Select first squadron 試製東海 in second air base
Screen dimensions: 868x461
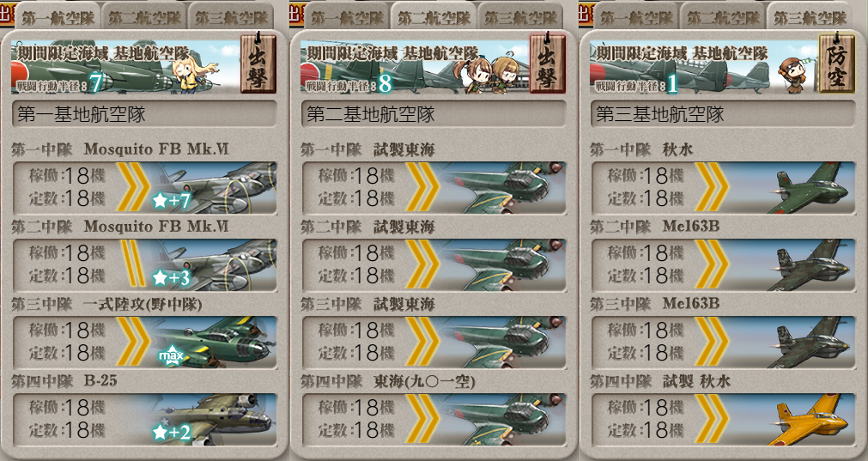tap(434, 188)
